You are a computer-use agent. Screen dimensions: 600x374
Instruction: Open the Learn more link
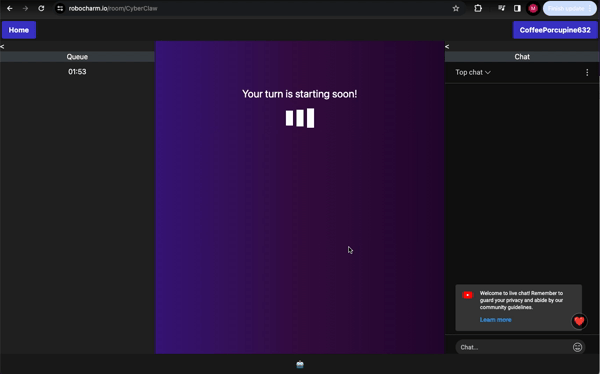(496, 320)
